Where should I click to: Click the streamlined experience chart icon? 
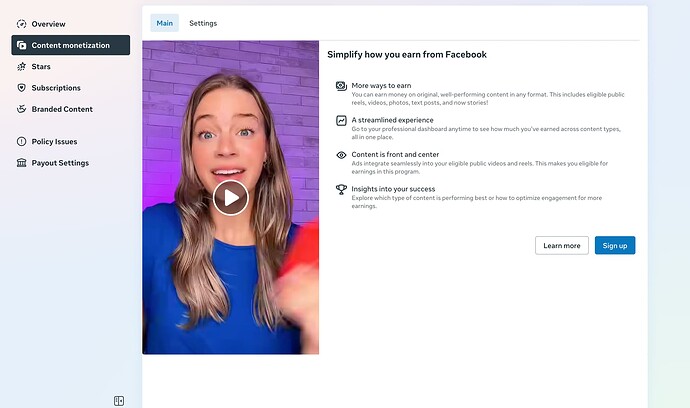point(341,120)
